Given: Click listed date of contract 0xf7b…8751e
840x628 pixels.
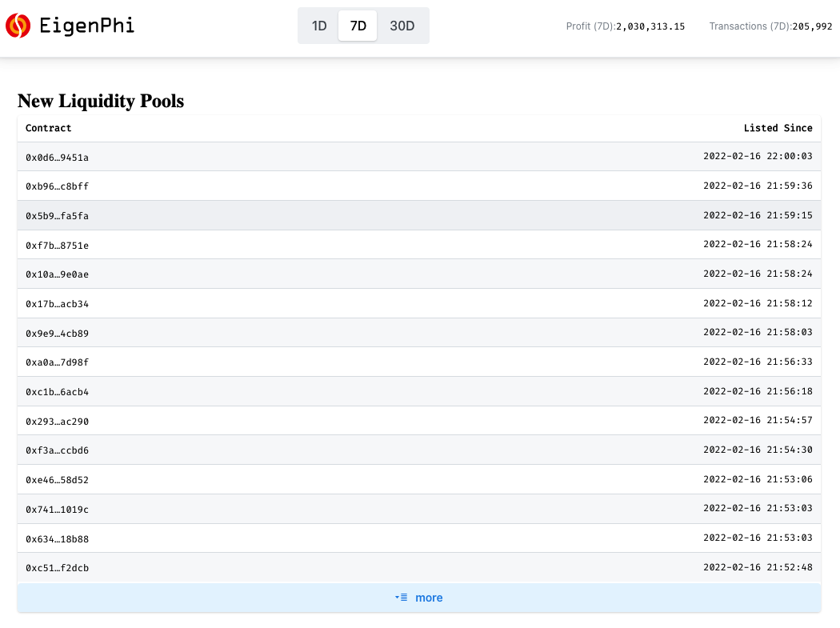Looking at the screenshot, I should point(758,244).
